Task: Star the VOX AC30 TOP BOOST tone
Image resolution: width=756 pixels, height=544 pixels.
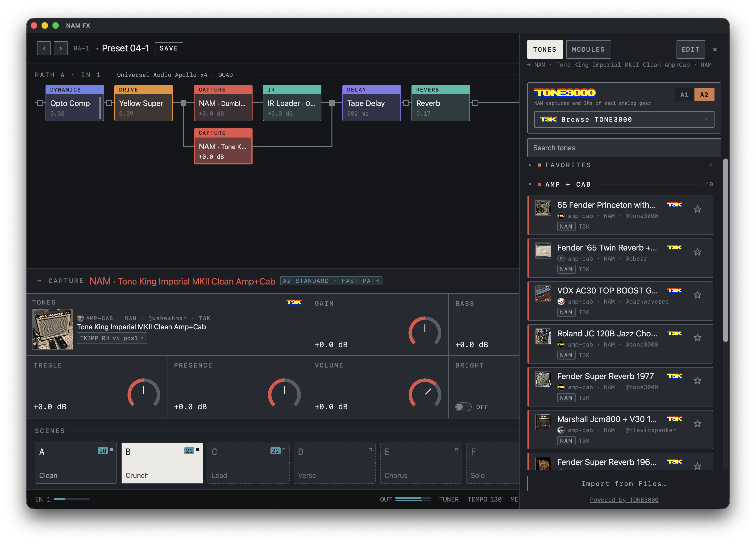Action: tap(697, 295)
